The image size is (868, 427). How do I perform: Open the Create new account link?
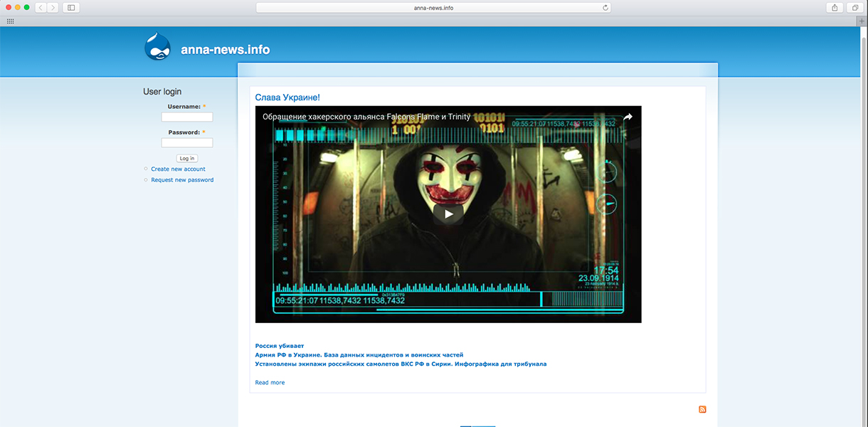pos(178,169)
